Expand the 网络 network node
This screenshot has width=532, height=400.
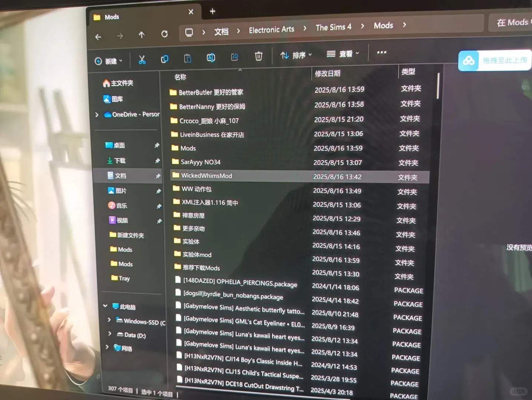tap(107, 347)
